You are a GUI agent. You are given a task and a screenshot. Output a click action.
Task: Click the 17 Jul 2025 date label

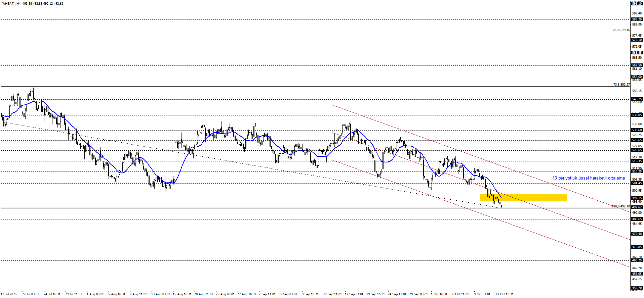(x=8, y=294)
